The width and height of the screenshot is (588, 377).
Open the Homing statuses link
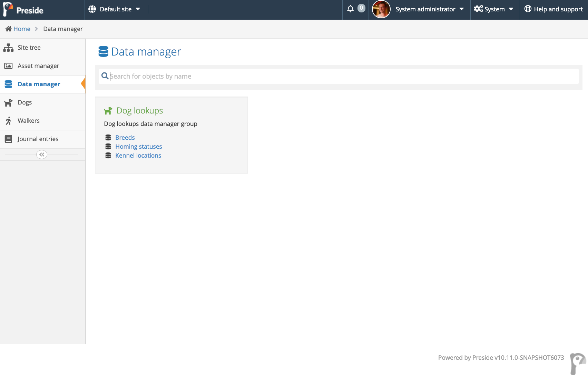[x=138, y=147]
